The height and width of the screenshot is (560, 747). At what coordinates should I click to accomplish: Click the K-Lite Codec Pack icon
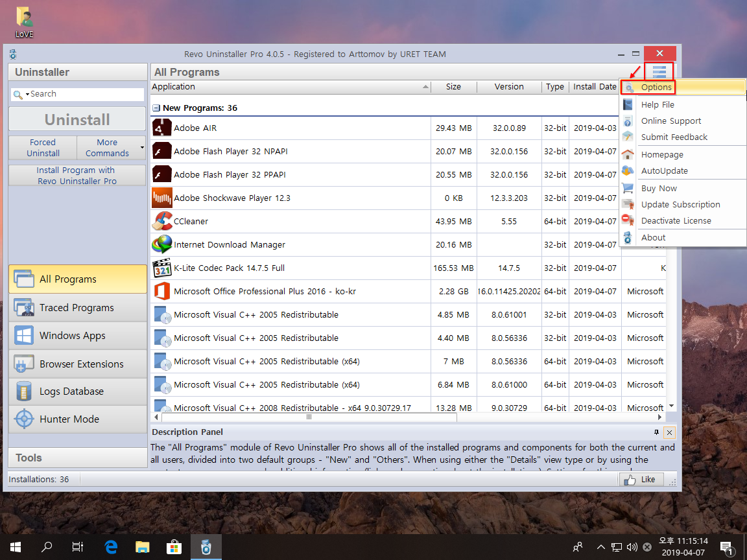162,268
